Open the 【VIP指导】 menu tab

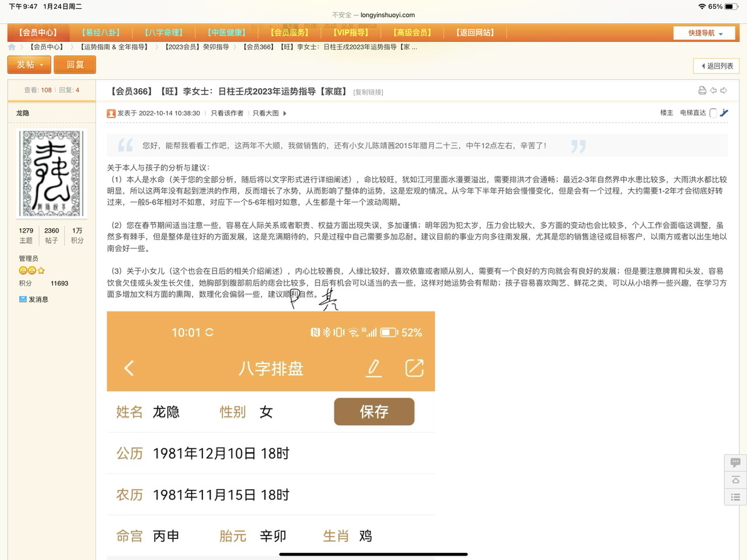[350, 33]
